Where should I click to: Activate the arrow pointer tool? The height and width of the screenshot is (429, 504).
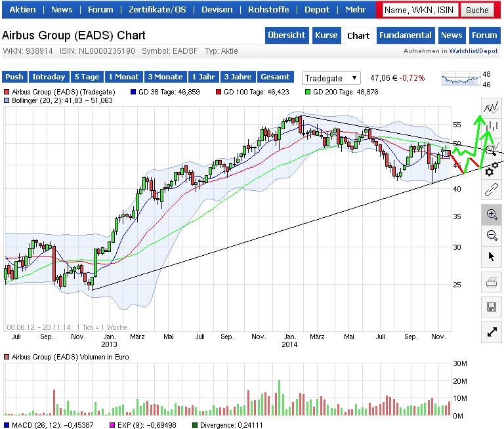pos(492,256)
